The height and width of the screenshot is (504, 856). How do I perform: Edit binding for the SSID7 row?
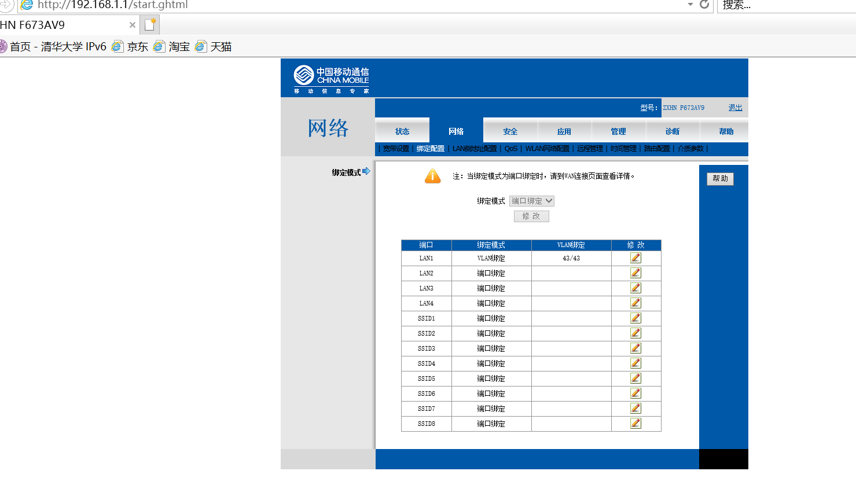click(x=635, y=409)
